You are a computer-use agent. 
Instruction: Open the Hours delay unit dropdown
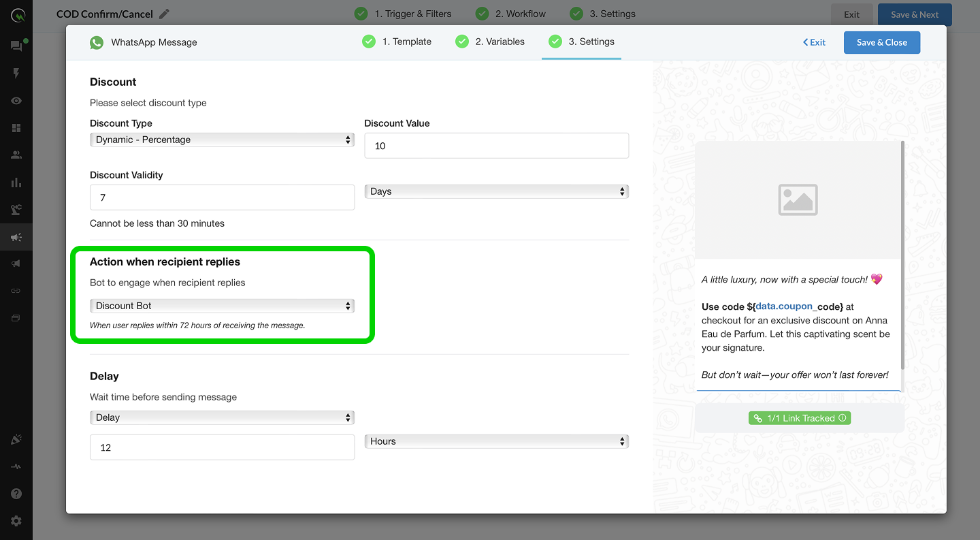pos(496,441)
